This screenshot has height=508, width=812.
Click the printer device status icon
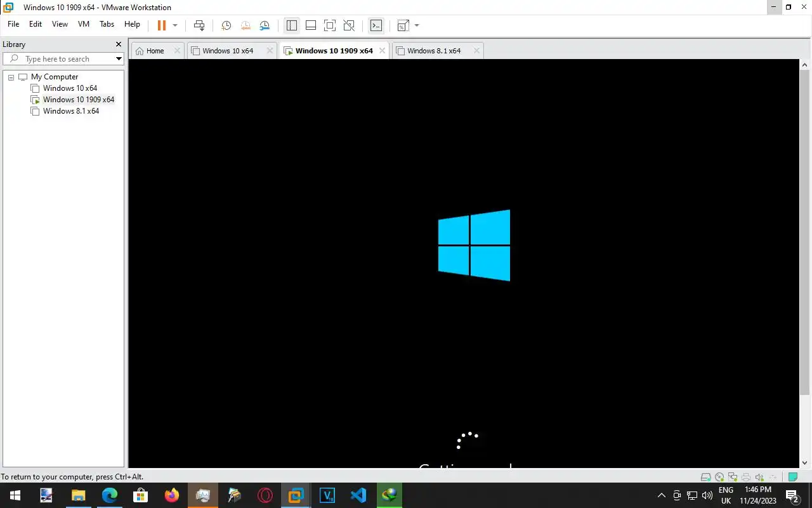pos(746,477)
